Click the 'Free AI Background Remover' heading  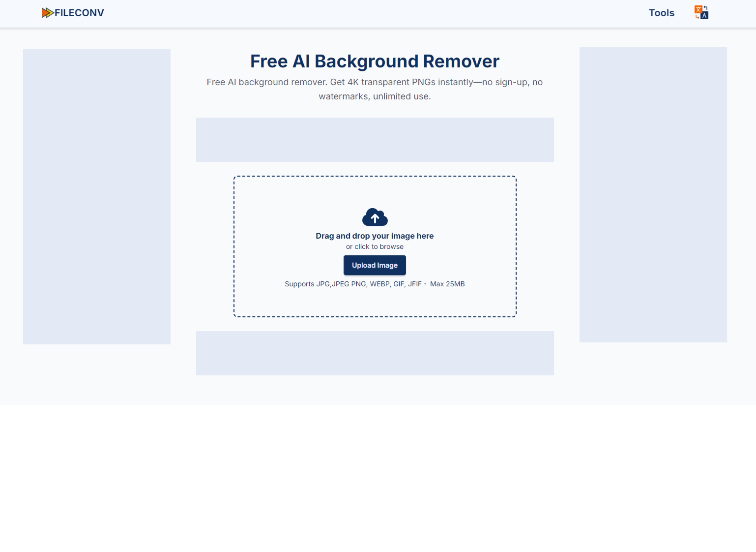(375, 61)
